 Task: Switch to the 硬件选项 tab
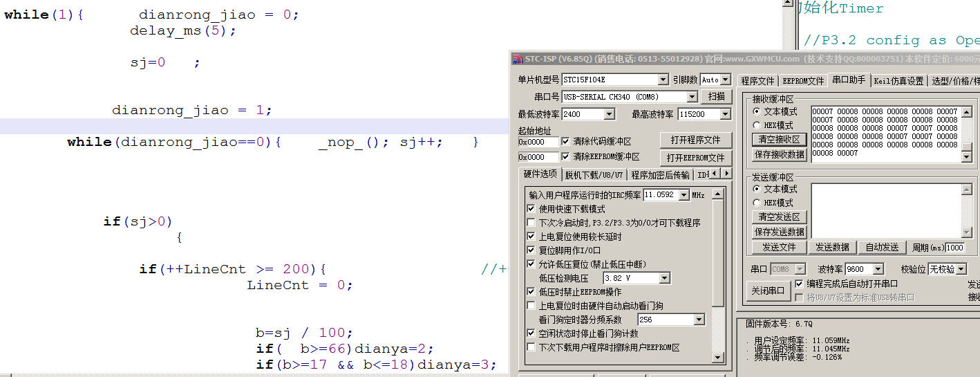click(x=540, y=174)
